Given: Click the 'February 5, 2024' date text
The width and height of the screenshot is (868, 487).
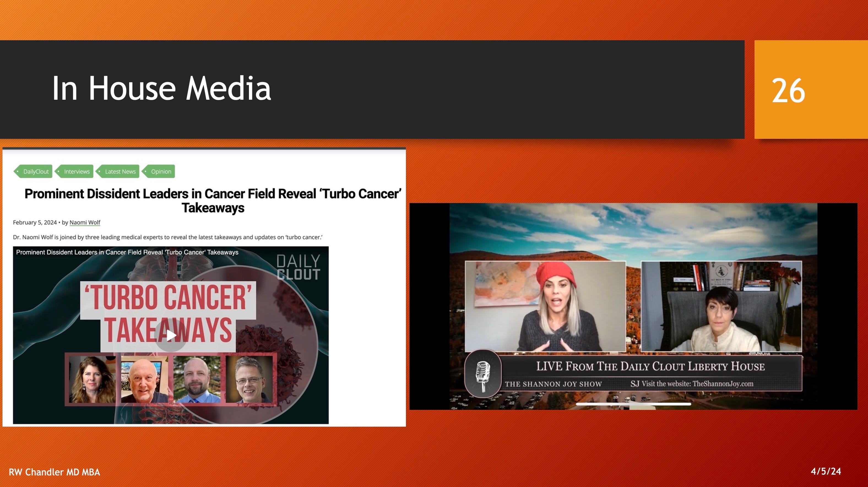Looking at the screenshot, I should 35,223.
